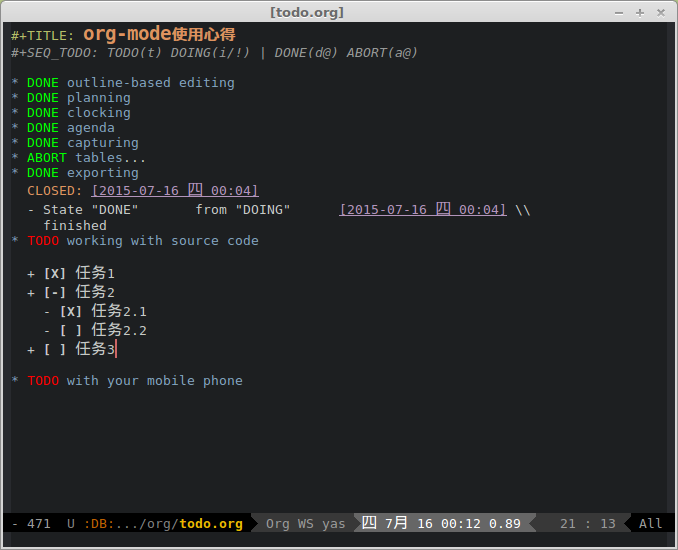Expand the folded ABORT tables... heading

pos(110,158)
